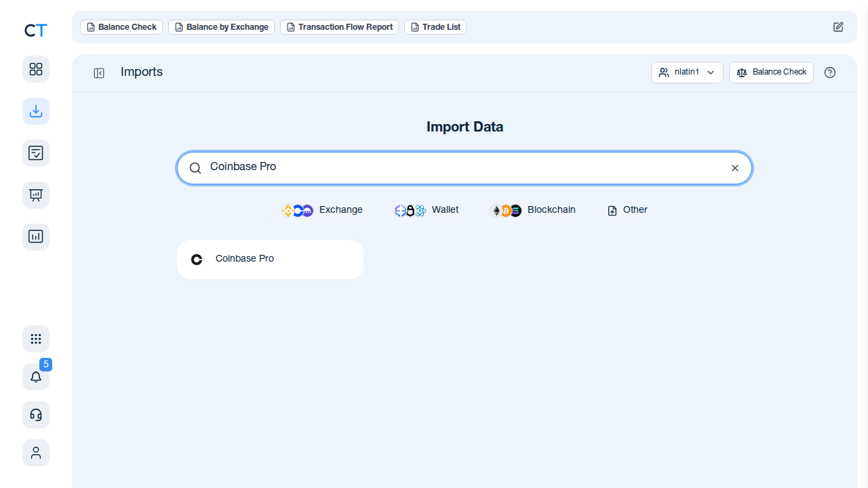The image size is (868, 488).
Task: Open notifications bell with 5 badge
Action: coord(36,376)
